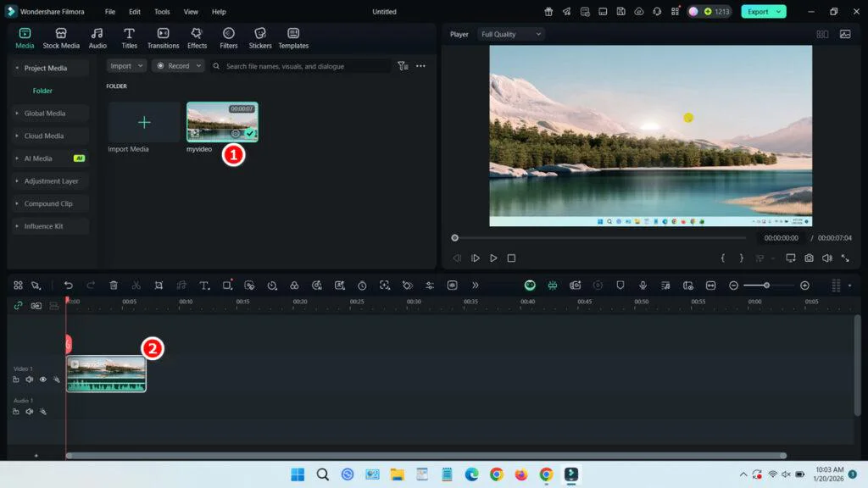Viewport: 868px width, 488px height.
Task: Select the Split tool in the timeline toolbar
Action: pyautogui.click(x=136, y=286)
